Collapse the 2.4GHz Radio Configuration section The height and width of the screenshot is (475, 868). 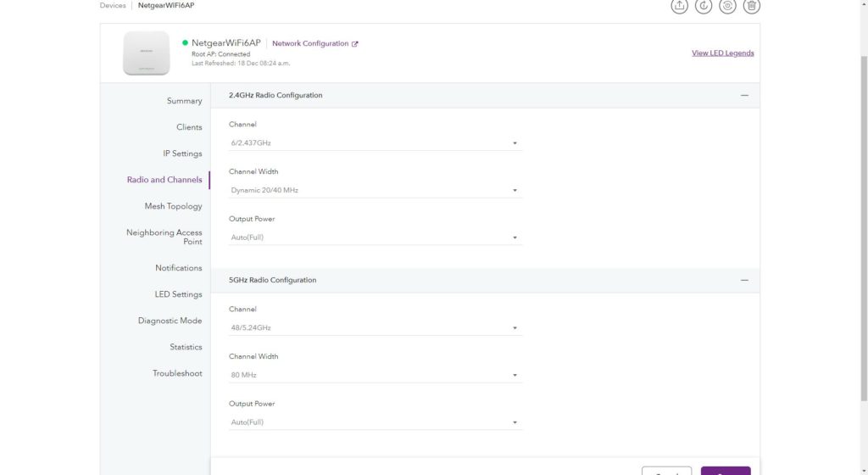point(744,96)
